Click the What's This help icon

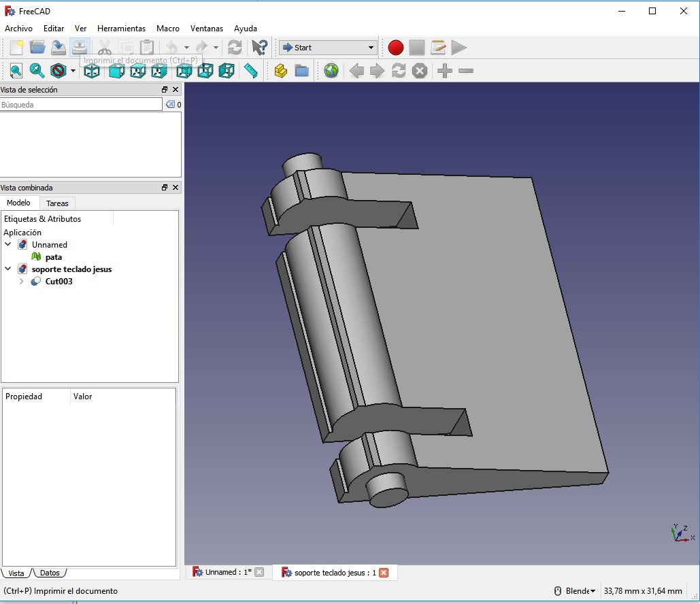(x=259, y=48)
